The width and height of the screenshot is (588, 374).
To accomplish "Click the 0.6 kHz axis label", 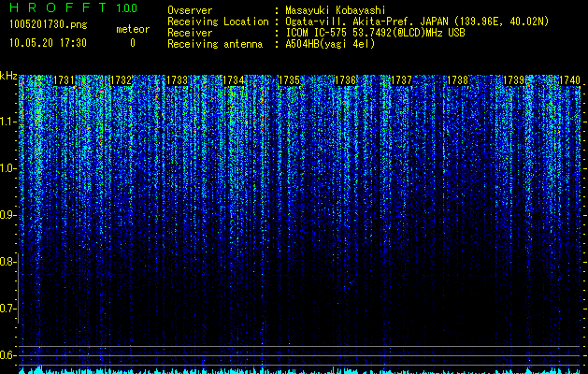I will pyautogui.click(x=7, y=355).
